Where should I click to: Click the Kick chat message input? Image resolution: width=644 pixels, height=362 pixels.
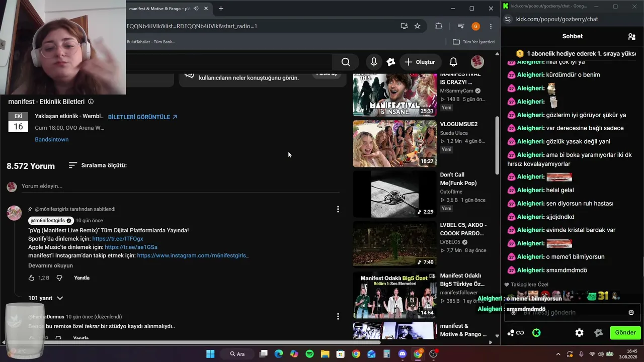click(x=573, y=312)
